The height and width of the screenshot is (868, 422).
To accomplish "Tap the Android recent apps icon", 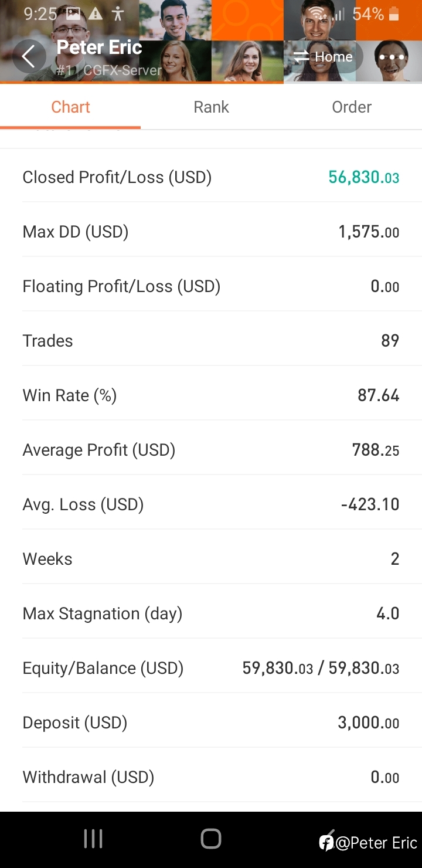I will [93, 839].
